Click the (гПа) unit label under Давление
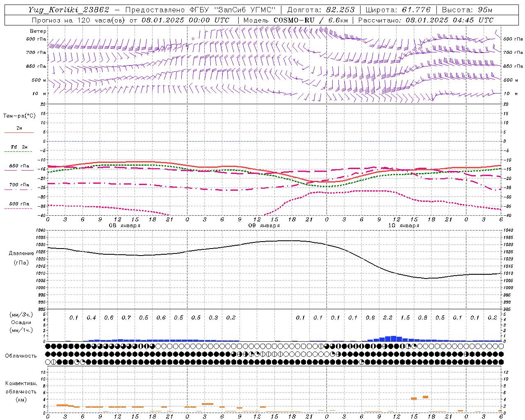Screen dimensions: 525x420 click(21, 263)
